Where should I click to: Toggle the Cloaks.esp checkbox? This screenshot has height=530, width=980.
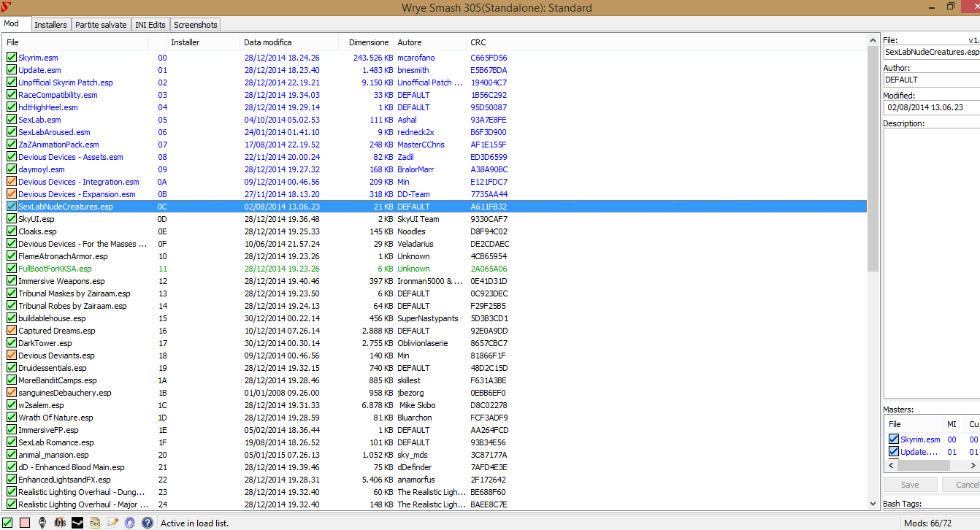click(12, 231)
